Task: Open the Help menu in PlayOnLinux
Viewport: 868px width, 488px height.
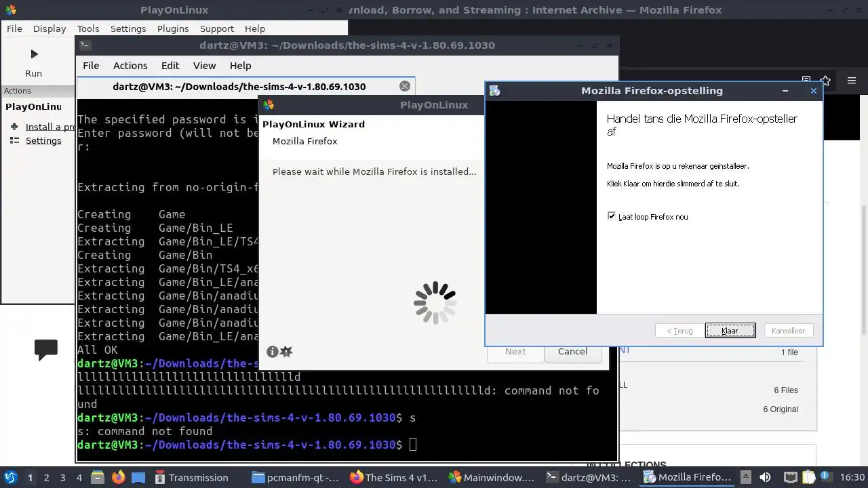Action: tap(255, 28)
